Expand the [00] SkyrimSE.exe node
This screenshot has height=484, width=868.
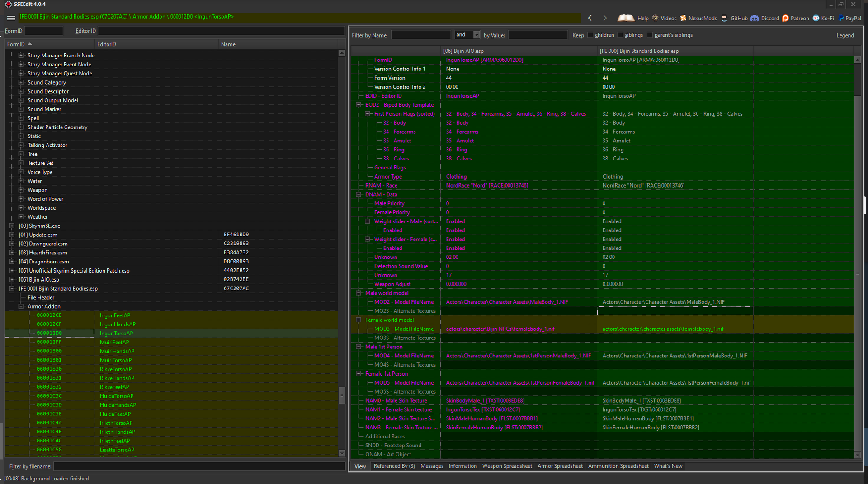point(12,226)
